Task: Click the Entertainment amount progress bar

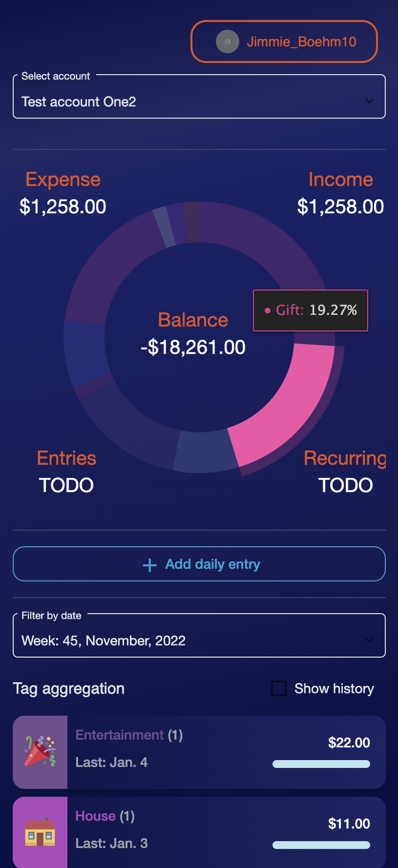Action: click(321, 764)
